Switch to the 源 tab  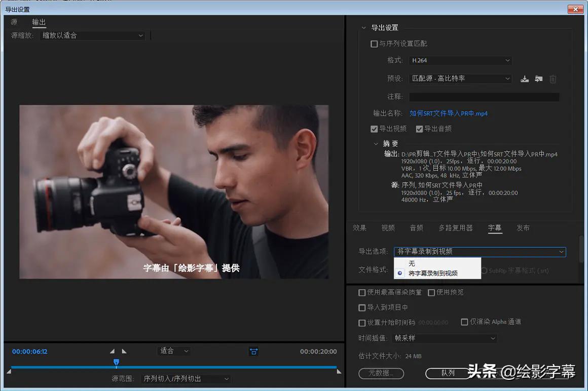pyautogui.click(x=14, y=22)
